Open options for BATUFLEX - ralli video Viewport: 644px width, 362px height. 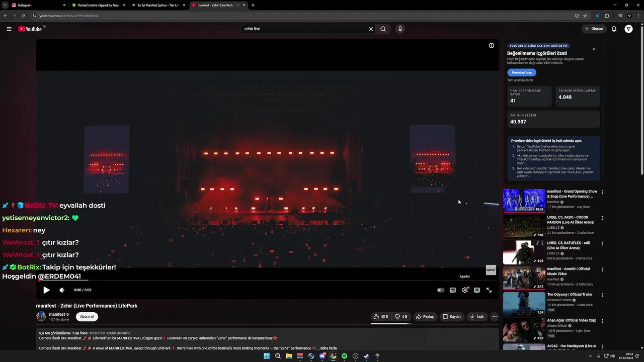tap(602, 244)
